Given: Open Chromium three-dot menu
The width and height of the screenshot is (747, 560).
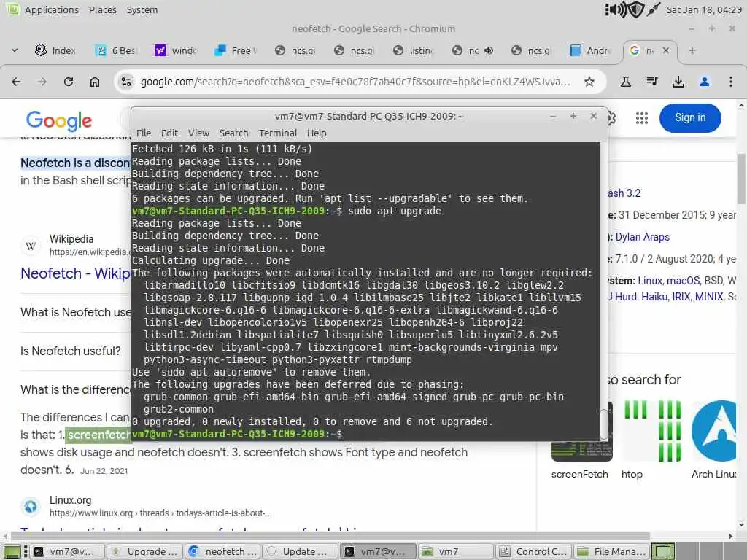Looking at the screenshot, I should tap(731, 82).
